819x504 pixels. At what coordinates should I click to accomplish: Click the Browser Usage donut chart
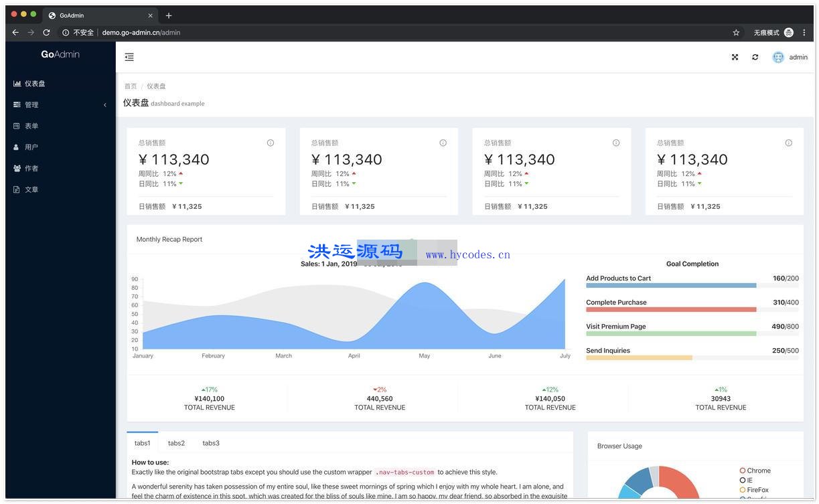(659, 483)
